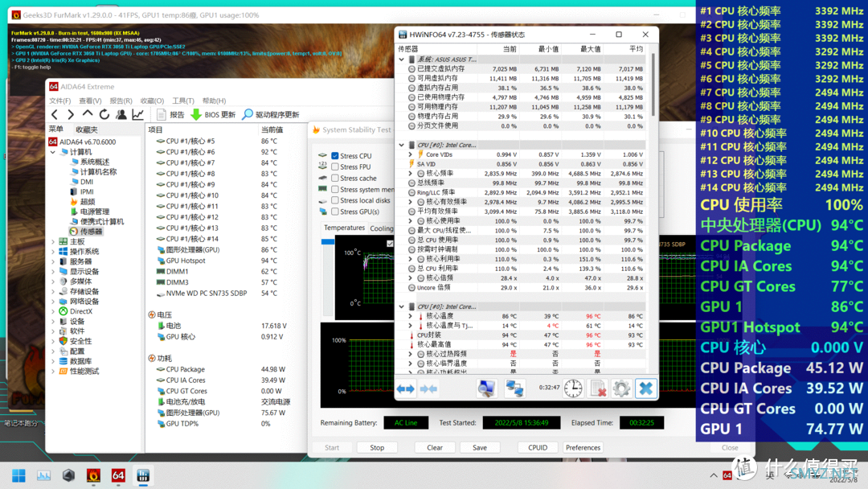Screen dimensions: 868x489
Task: Open 查看(V) menu in AIDA64
Action: (x=90, y=101)
